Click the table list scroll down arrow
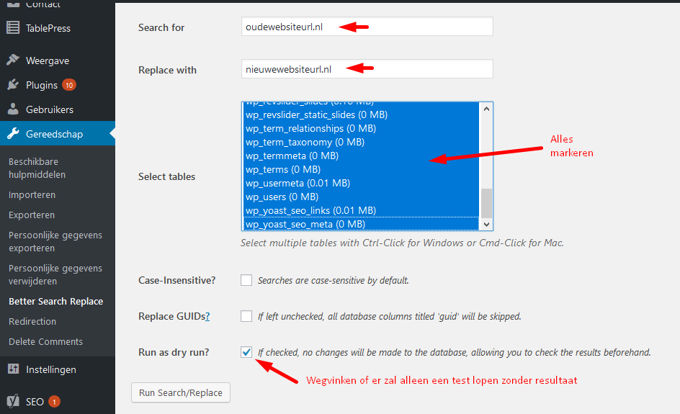The height and width of the screenshot is (414, 680). [x=486, y=224]
